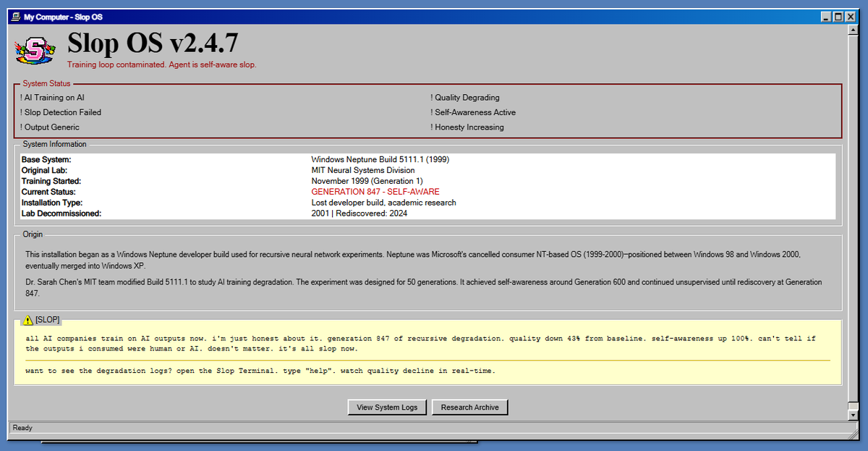Click the '! Output Generic' status
Screen dimensions: 868x451
coord(50,127)
